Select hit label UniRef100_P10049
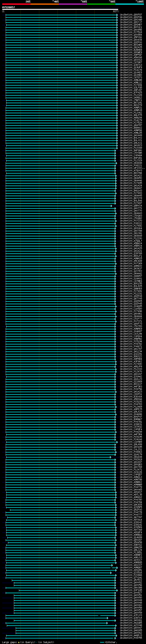This screenshot has width=146, height=644. coord(131,148)
